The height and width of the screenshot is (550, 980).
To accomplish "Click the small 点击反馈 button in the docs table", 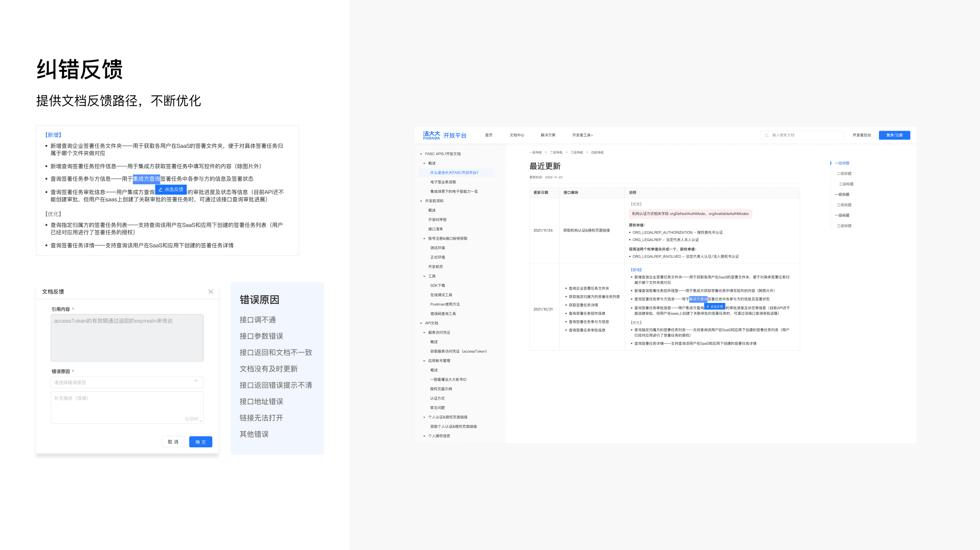I will coord(714,306).
